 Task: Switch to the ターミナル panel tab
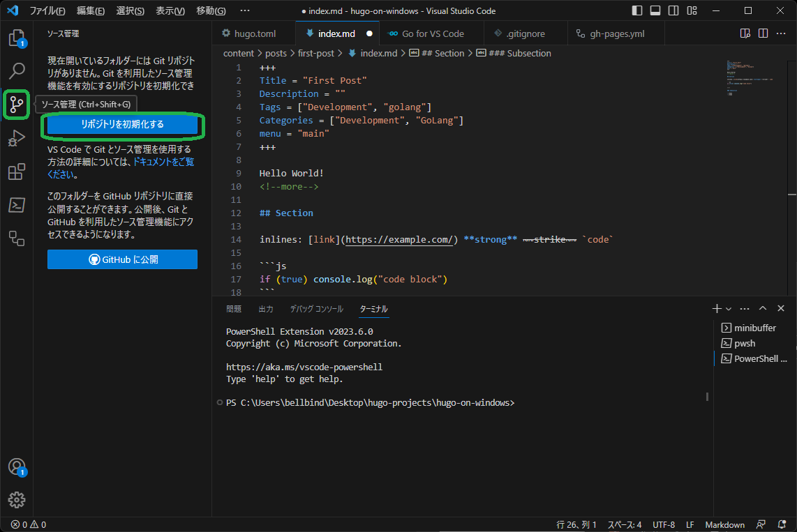373,309
